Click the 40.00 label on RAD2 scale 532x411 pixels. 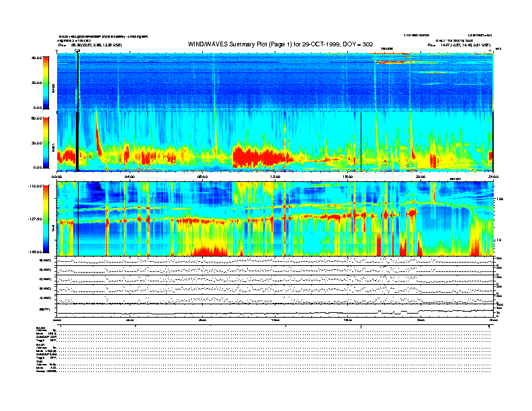click(36, 58)
